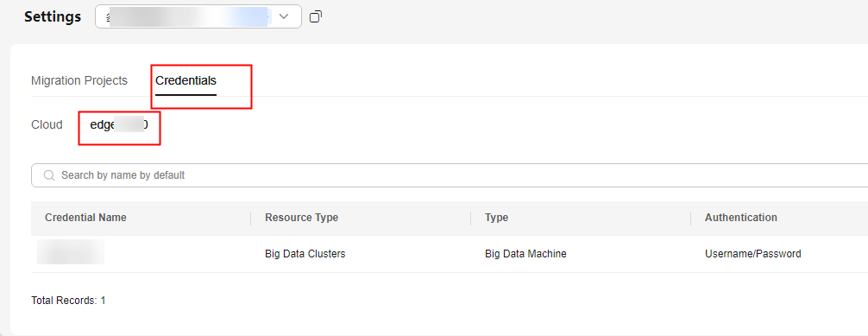Screen dimensions: 868x336
Task: Expand the project dropdown chevron next to Settings
Action: pos(284,16)
